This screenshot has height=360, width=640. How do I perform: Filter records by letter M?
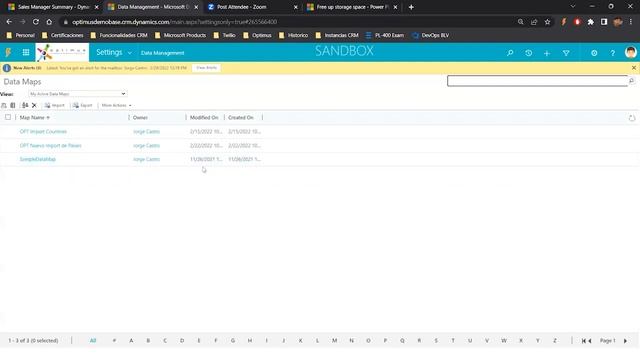(334, 341)
